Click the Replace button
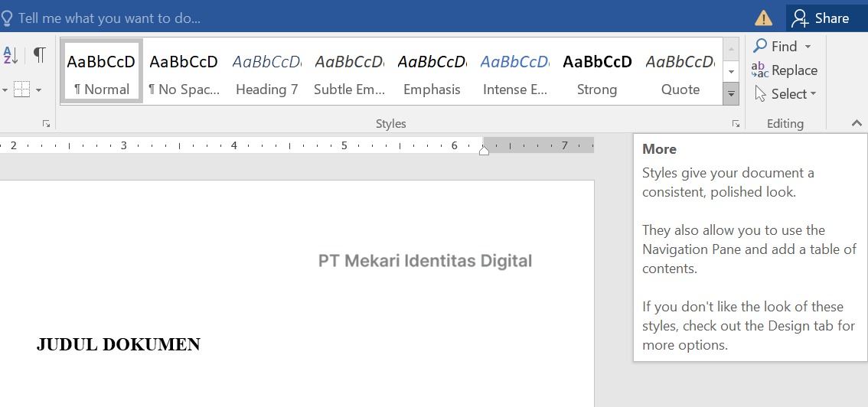The width and height of the screenshot is (868, 407). (x=785, y=70)
